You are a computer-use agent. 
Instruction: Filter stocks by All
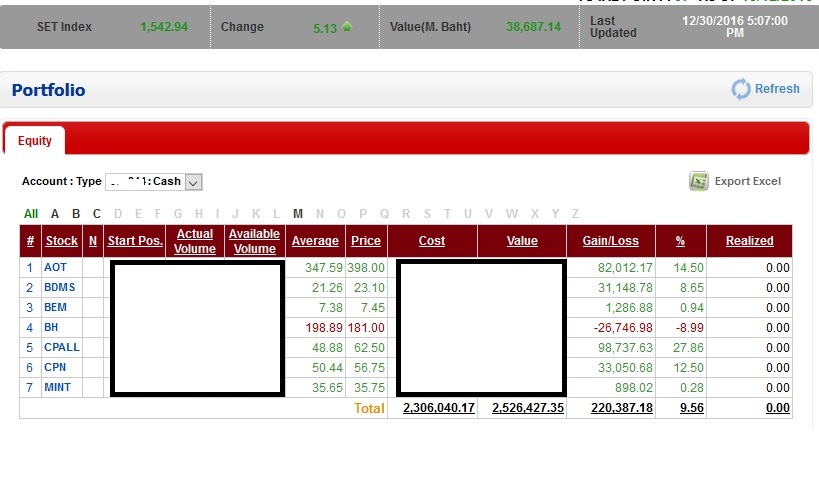pos(31,214)
